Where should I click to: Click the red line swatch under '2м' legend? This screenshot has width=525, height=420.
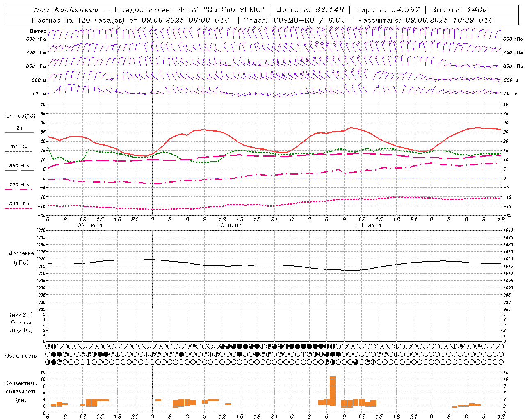pyautogui.click(x=19, y=132)
